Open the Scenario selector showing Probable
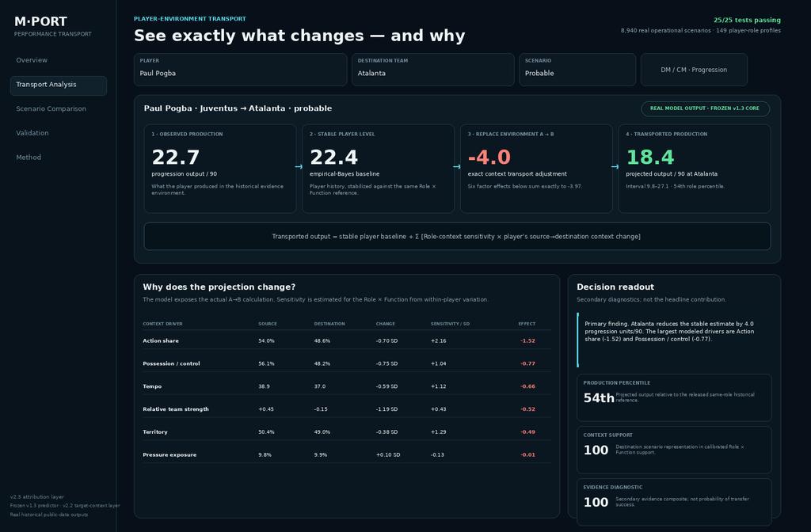The width and height of the screenshot is (811, 532). (x=577, y=70)
